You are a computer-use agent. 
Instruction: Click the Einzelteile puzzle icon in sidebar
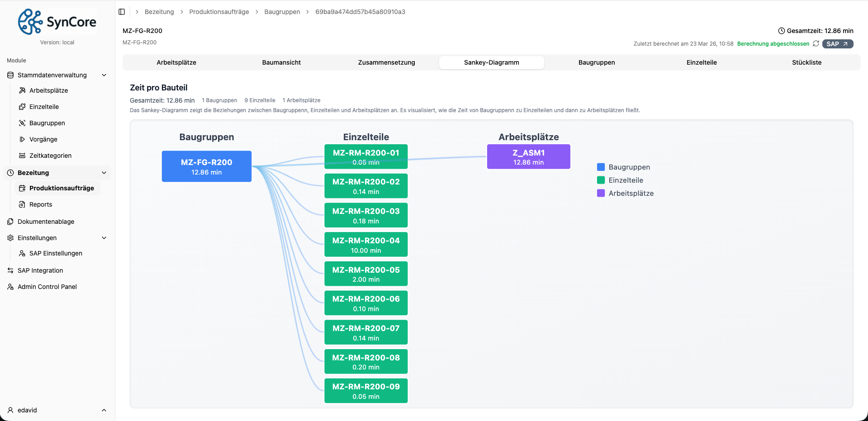[22, 107]
